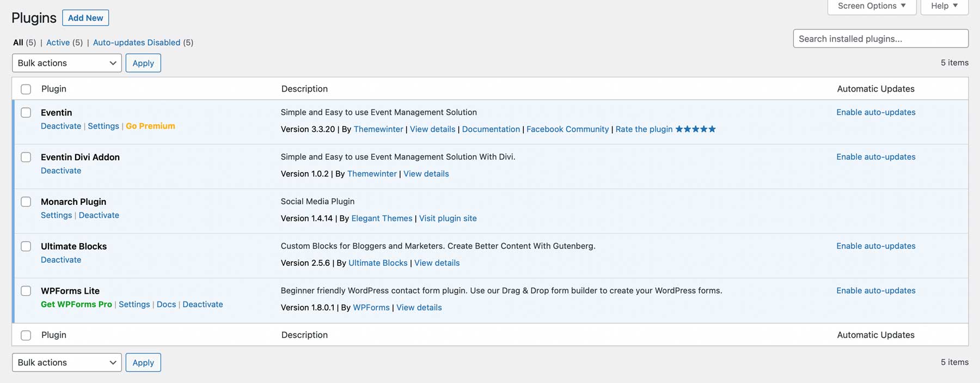Enable auto-updates for WPForms Lite
The width and height of the screenshot is (980, 383).
(876, 291)
